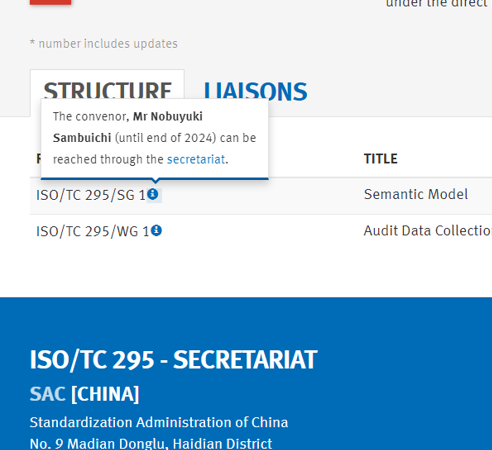Click info icon beside ISO/TC 295/WG 1
492x450 pixels.
[x=156, y=230]
